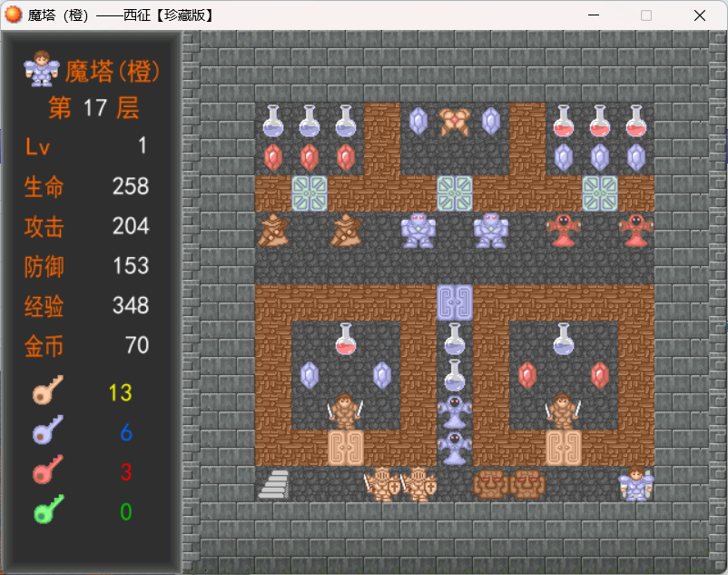Click the top-left blue potion flask
Screen dimensions: 728x575
point(273,121)
